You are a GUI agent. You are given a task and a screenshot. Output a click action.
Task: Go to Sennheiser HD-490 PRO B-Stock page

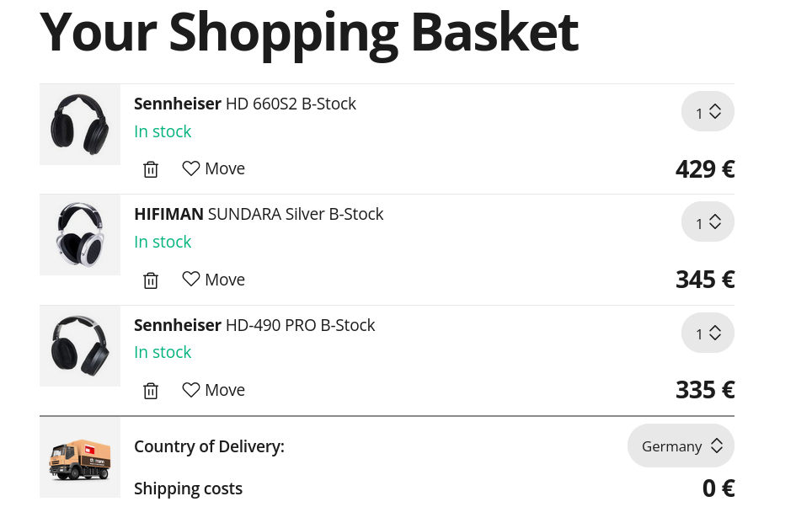(254, 325)
